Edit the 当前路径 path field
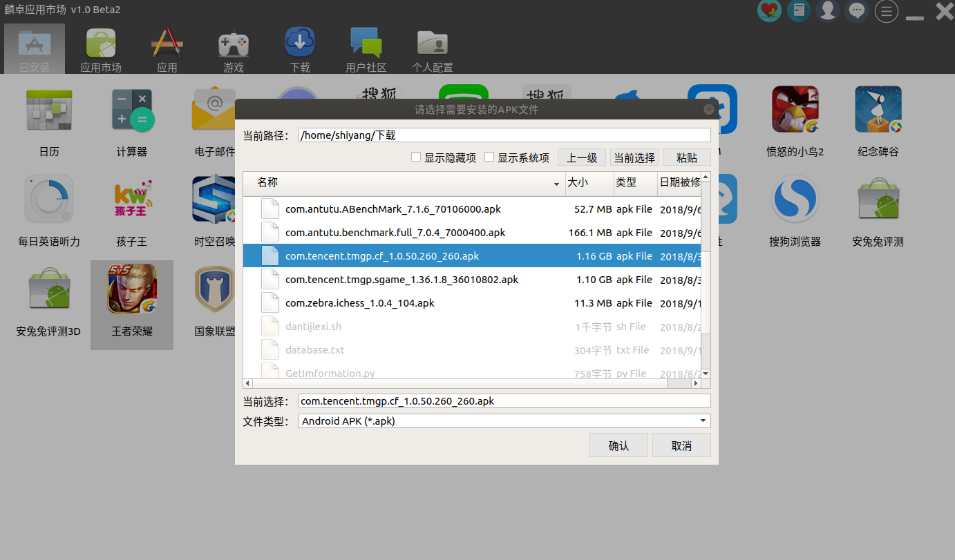This screenshot has width=955, height=560. point(504,135)
